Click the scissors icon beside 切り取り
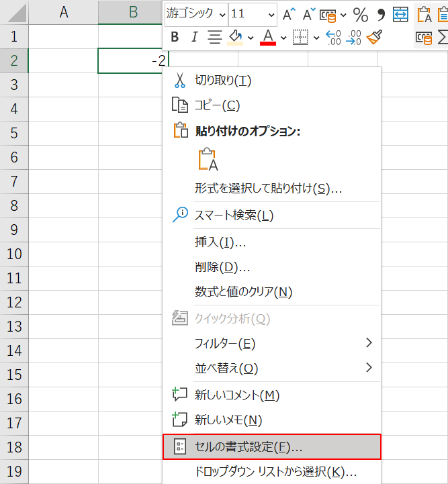The width and height of the screenshot is (448, 484). (180, 81)
